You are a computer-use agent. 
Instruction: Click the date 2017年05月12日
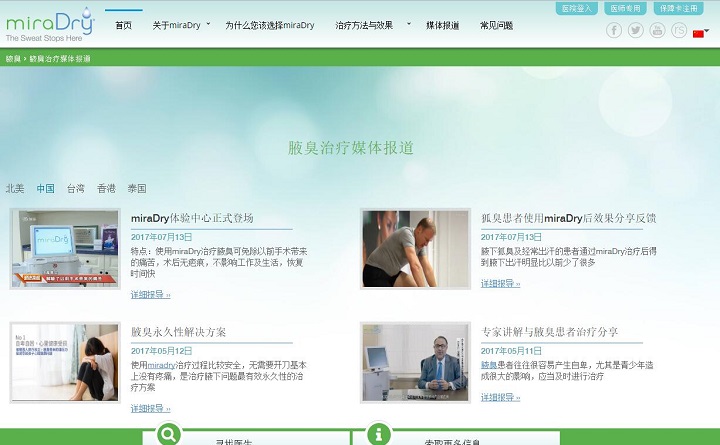click(x=161, y=351)
